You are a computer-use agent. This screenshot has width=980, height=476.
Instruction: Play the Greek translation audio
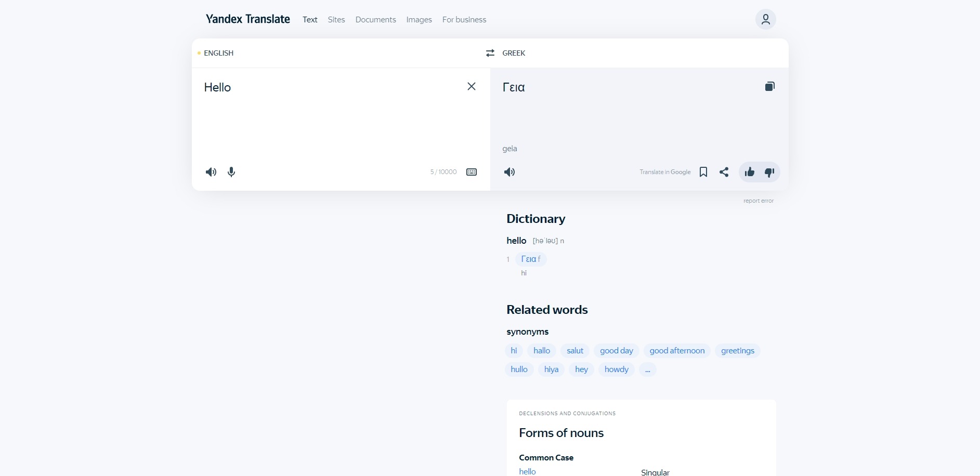coord(509,172)
